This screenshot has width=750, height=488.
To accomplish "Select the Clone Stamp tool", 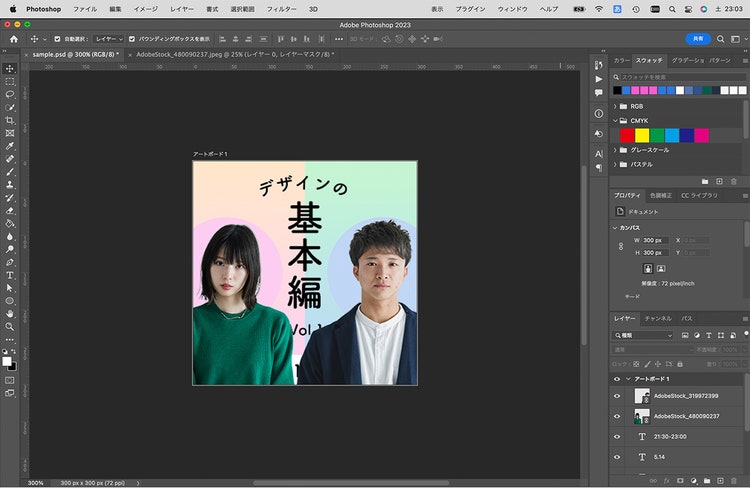I will [x=10, y=185].
